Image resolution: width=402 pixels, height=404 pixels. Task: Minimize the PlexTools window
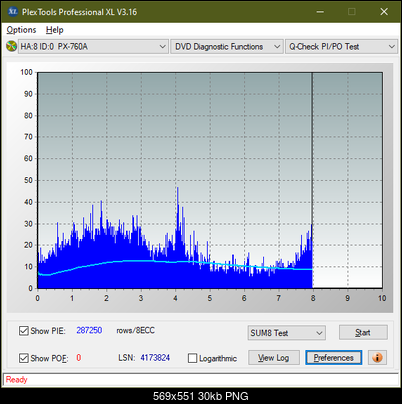[320, 12]
